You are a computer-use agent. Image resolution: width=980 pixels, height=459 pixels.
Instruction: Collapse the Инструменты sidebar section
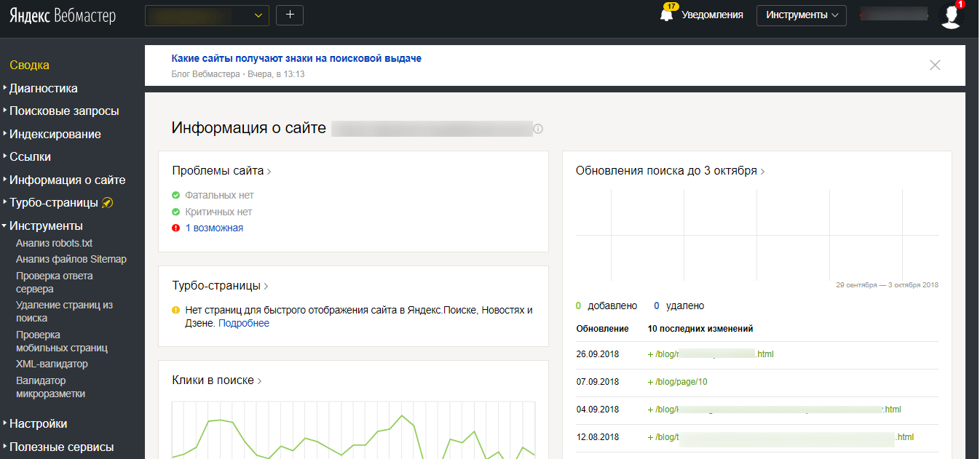coord(45,225)
